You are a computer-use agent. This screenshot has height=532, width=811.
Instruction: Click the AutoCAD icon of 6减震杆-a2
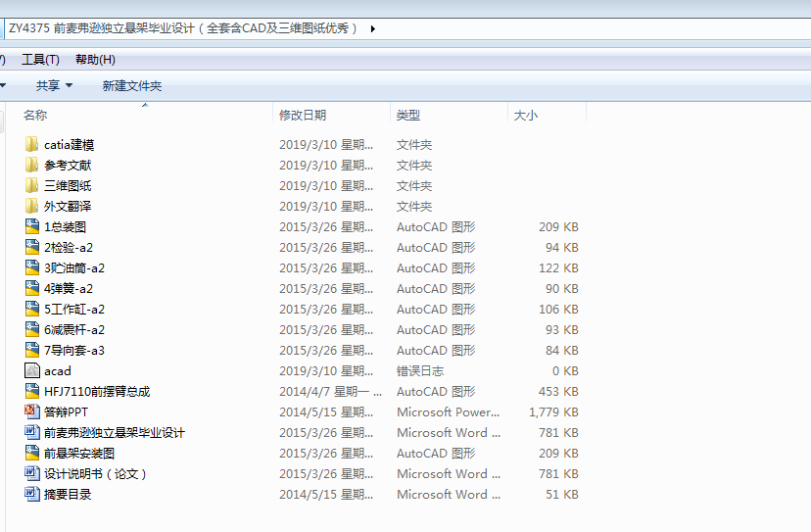pos(32,329)
